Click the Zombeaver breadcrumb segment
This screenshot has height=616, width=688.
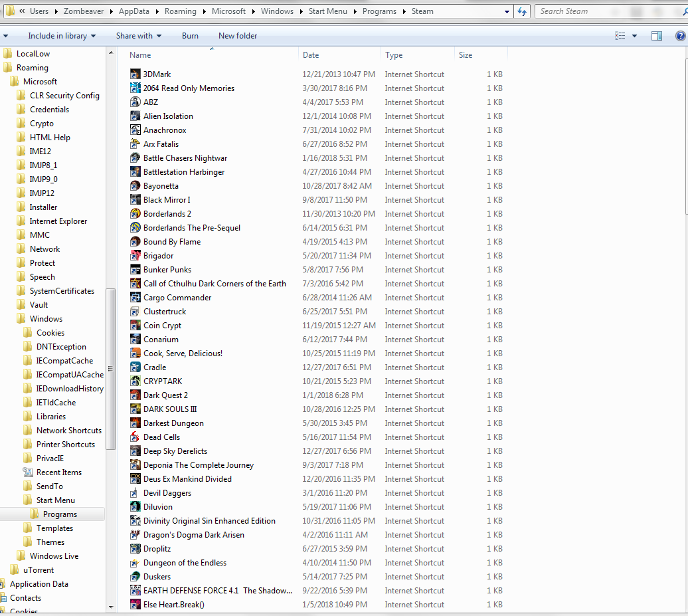(84, 11)
